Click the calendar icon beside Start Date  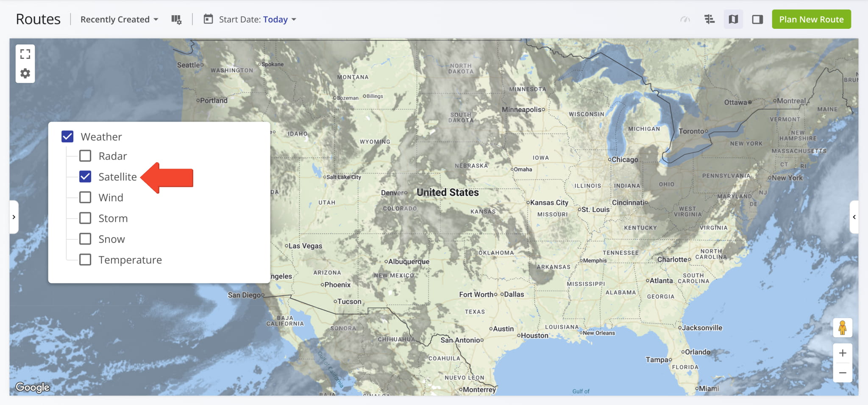[208, 19]
